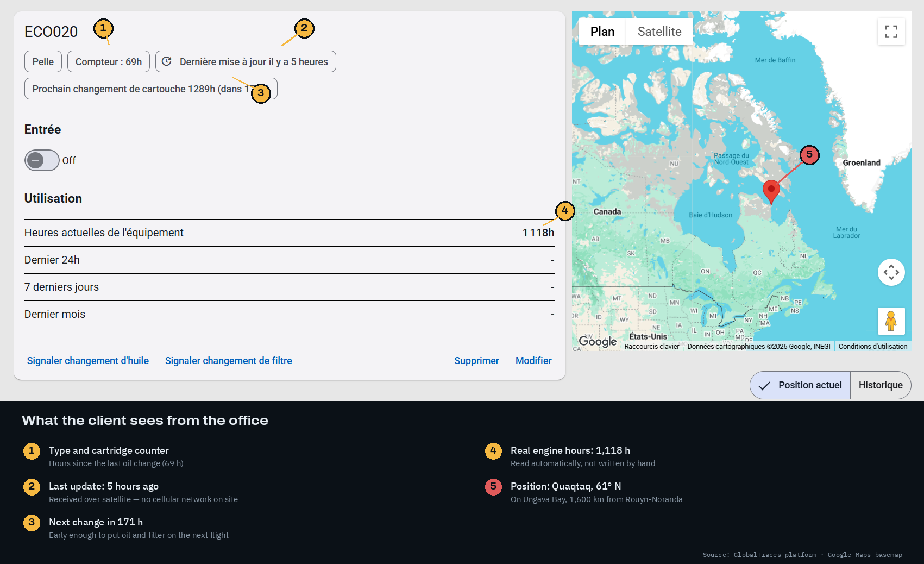Click the refresh icon in last update chip

tap(167, 61)
